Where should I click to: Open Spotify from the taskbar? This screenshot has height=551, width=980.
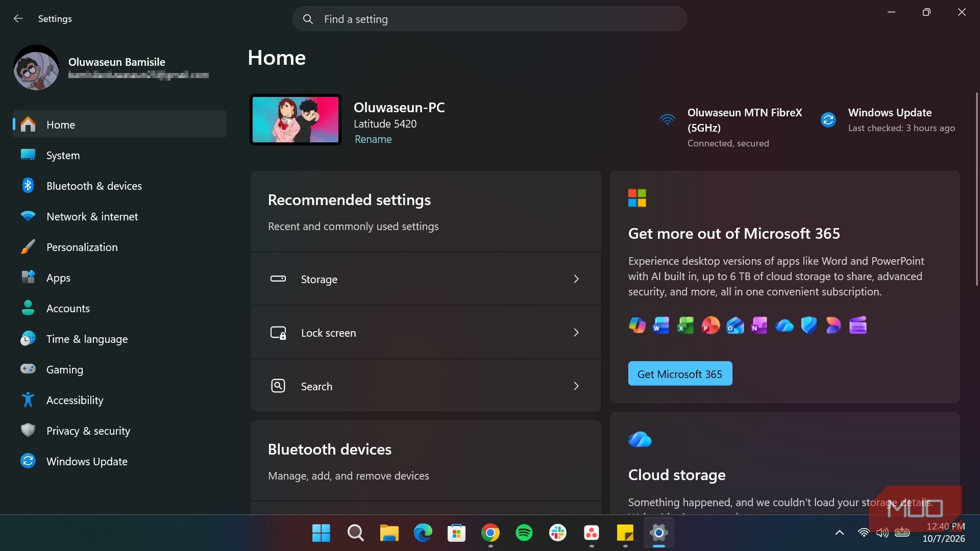(524, 533)
